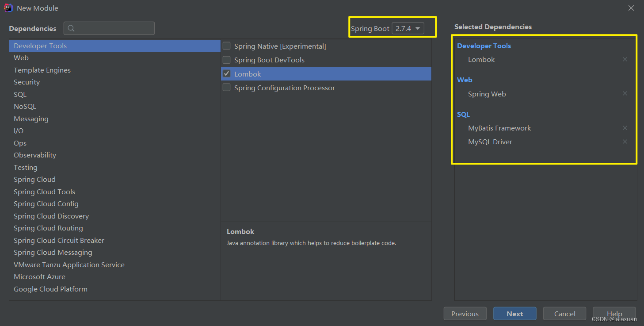Click the SQL heading in Selected Dependencies

click(463, 114)
